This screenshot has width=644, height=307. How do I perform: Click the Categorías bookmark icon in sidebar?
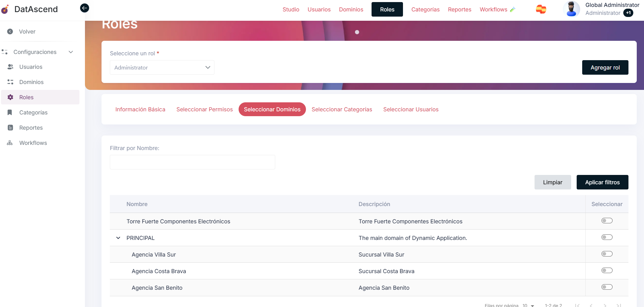click(10, 112)
